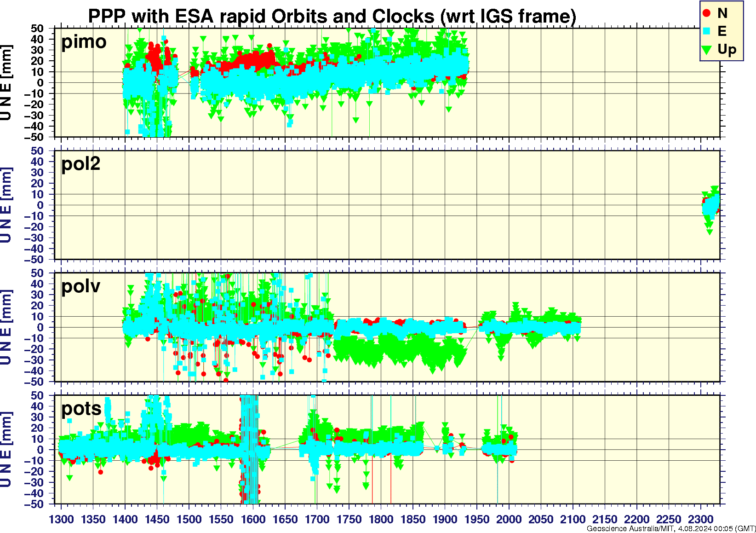This screenshot has width=756, height=533.
Task: Click y-axis label 0 in pol2 panel
Action: point(40,205)
